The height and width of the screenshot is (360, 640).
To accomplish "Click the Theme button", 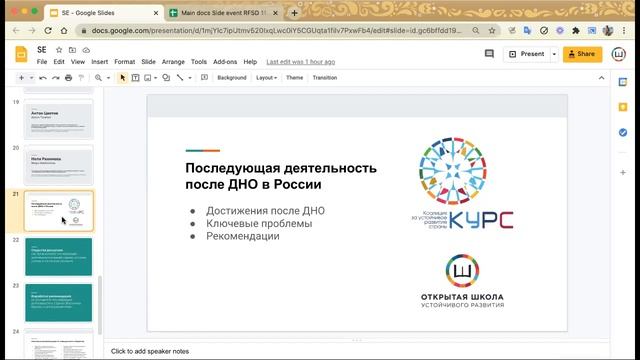I will coord(294,78).
